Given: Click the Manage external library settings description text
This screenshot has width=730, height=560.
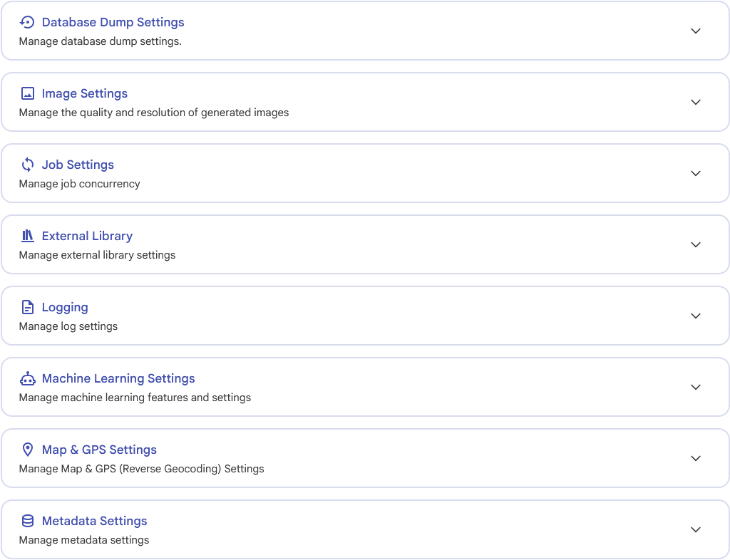Looking at the screenshot, I should [x=97, y=255].
